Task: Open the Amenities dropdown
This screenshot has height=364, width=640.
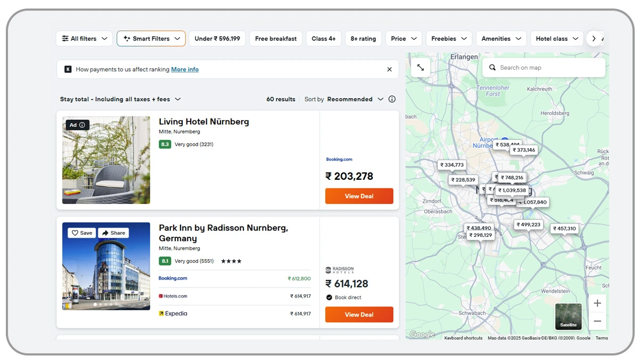Action: click(500, 38)
